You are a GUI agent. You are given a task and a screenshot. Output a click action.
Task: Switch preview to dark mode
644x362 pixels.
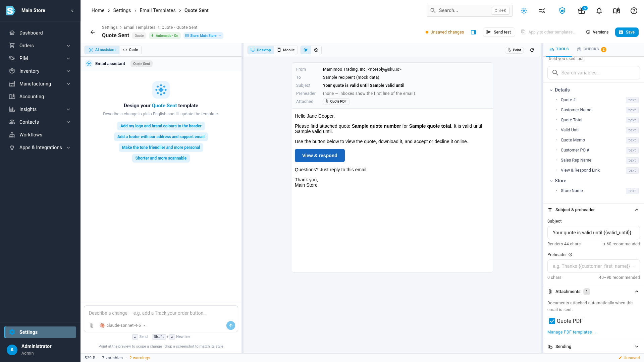click(x=316, y=50)
